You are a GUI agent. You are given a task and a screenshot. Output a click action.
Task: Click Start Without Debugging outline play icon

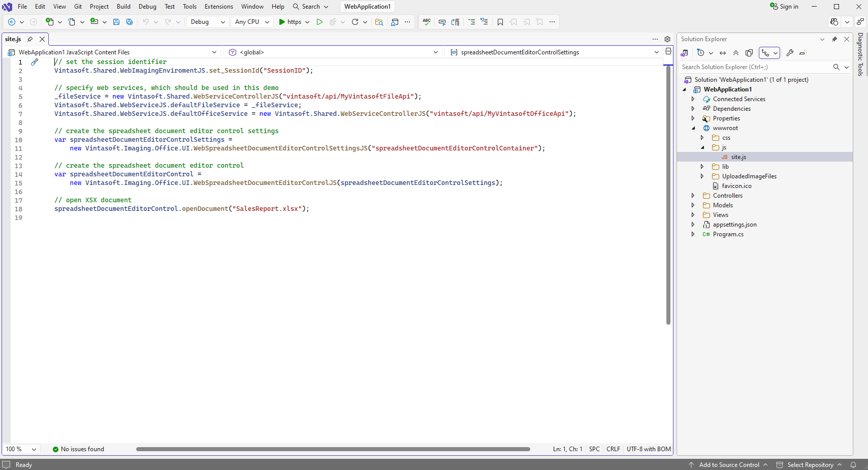[x=319, y=22]
